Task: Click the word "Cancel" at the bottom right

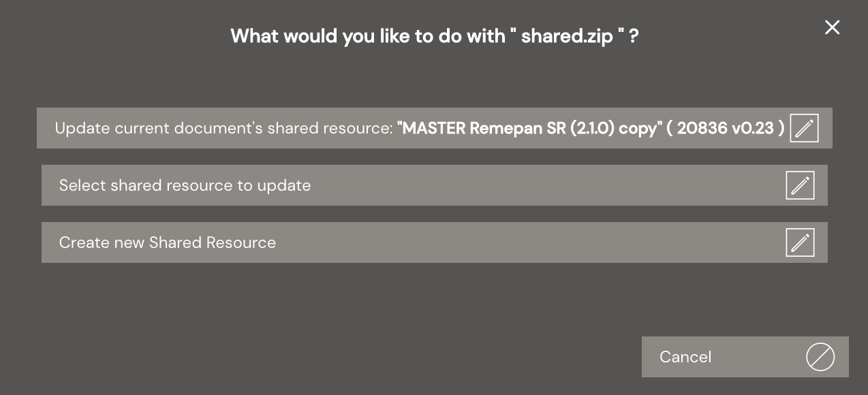Action: click(x=685, y=357)
